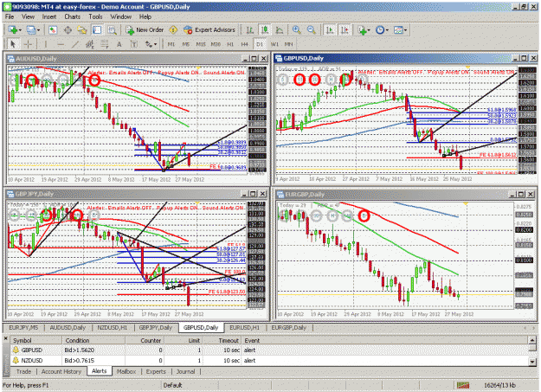Open the Tools menu
This screenshot has height=392, width=541.
95,16
